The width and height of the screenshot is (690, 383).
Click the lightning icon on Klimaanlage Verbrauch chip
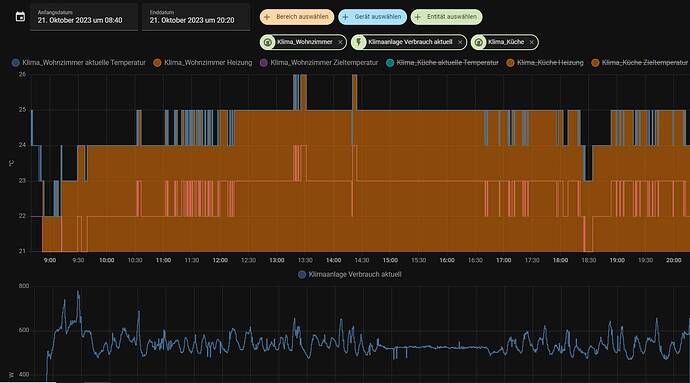click(x=359, y=42)
